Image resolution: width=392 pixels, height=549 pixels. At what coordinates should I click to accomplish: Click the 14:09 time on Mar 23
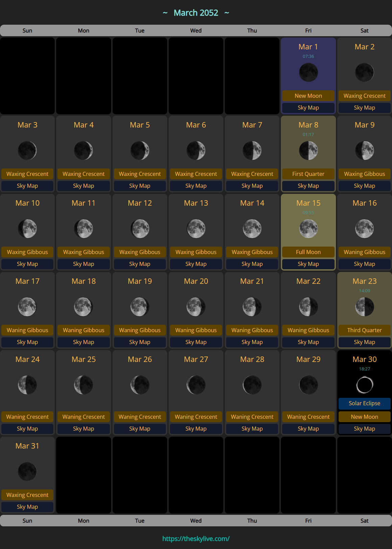(364, 291)
